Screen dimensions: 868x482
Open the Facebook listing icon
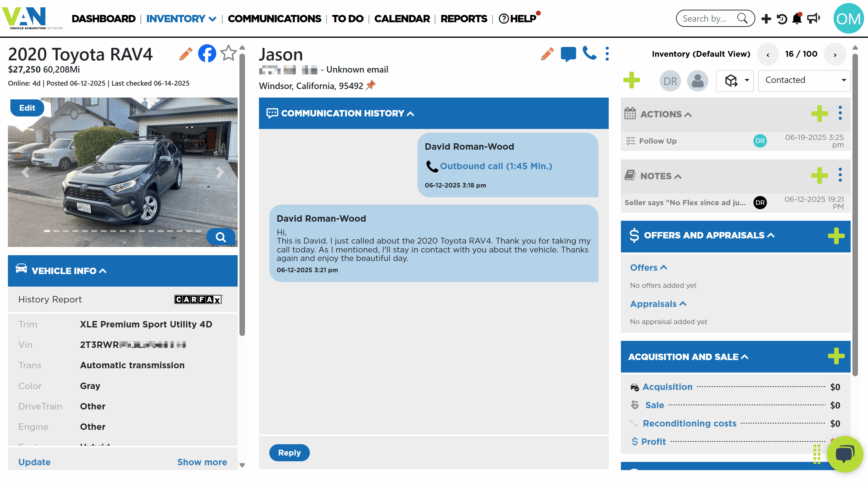coord(207,53)
